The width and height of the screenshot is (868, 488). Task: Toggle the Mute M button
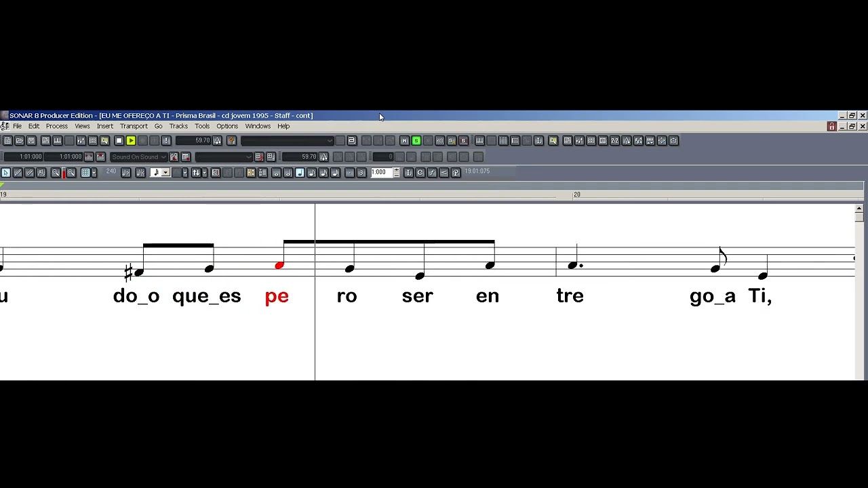coord(404,140)
